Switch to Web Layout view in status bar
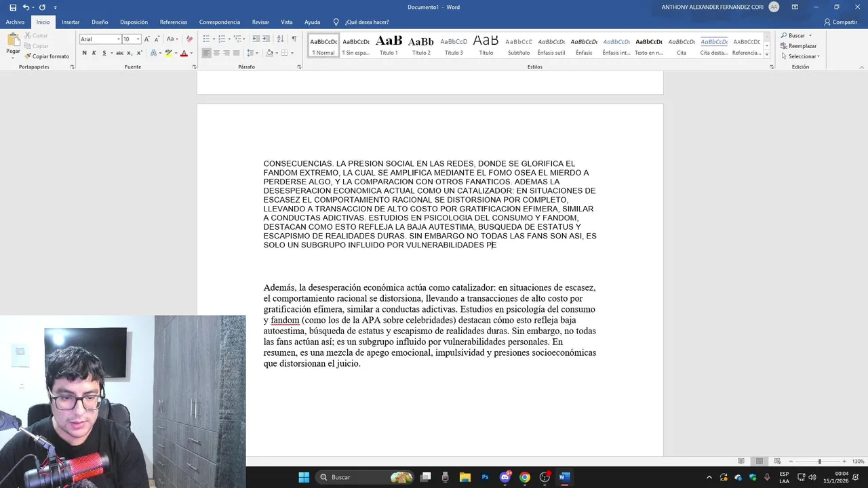The image size is (868, 488). pos(777,462)
